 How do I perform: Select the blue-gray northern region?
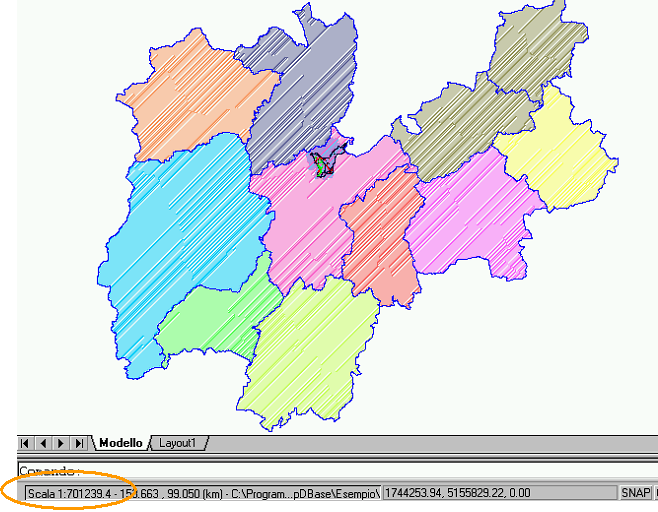[300, 90]
